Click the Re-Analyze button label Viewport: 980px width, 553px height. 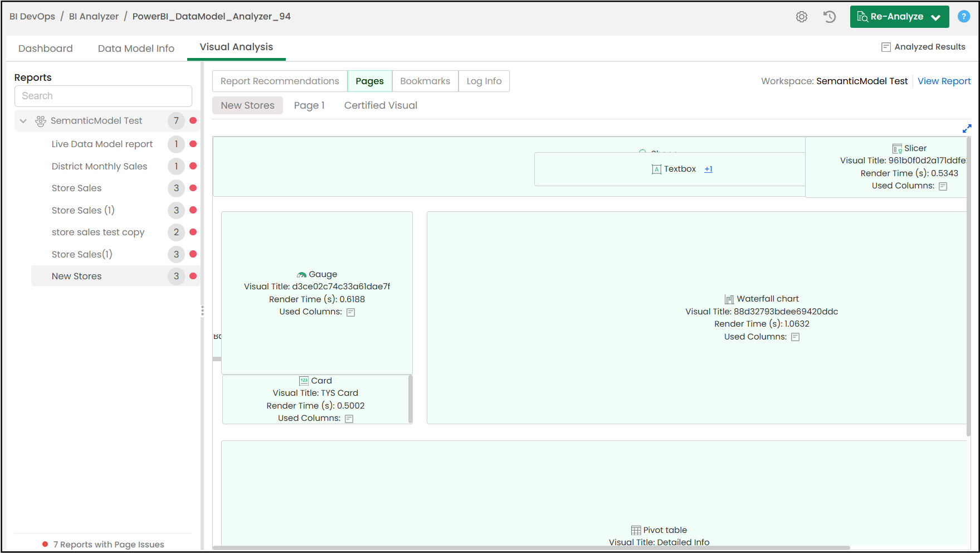point(897,17)
